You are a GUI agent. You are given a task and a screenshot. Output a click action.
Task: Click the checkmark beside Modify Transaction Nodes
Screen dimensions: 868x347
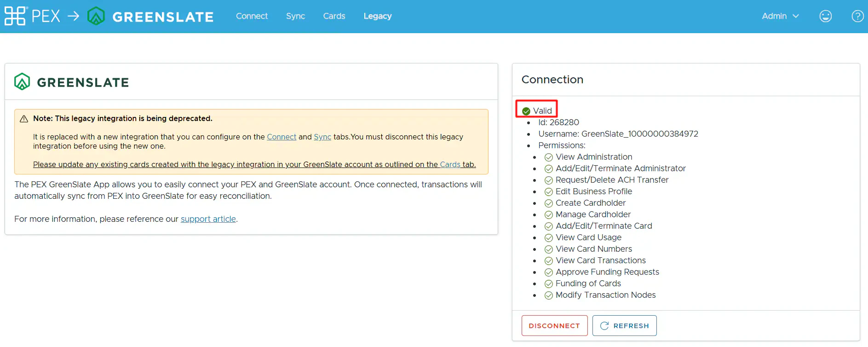tap(549, 295)
